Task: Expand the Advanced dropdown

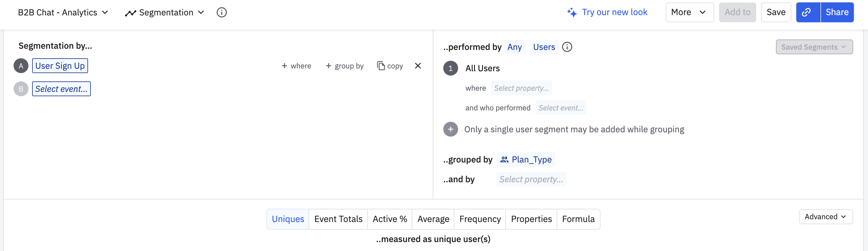Action: [x=825, y=217]
